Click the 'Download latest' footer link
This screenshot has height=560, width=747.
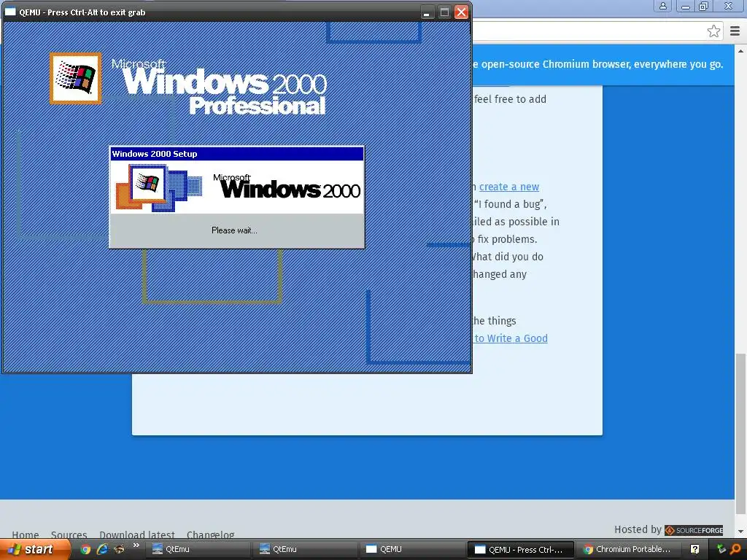(x=136, y=534)
